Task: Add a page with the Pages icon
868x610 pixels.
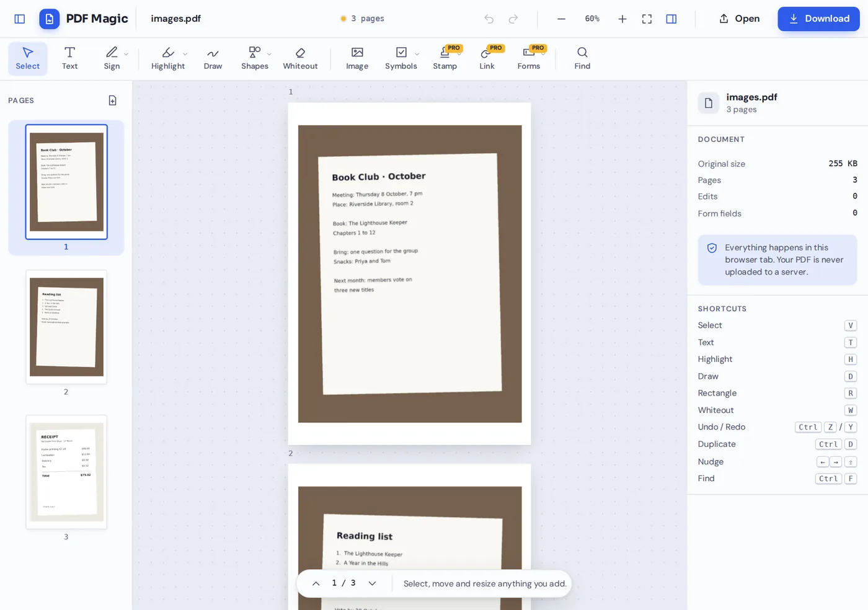Action: pos(113,100)
